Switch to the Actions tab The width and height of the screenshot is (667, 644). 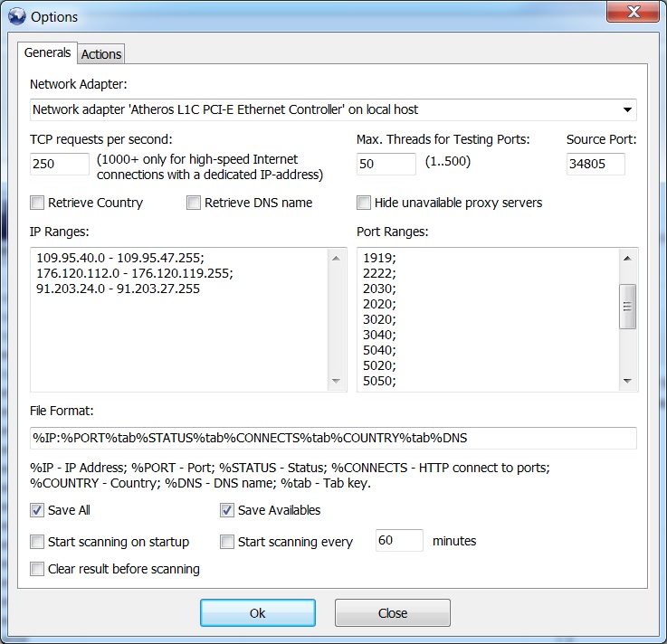101,54
